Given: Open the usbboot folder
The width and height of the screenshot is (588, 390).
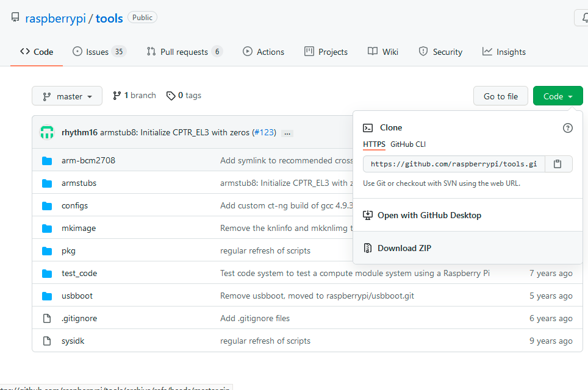Looking at the screenshot, I should coord(77,296).
